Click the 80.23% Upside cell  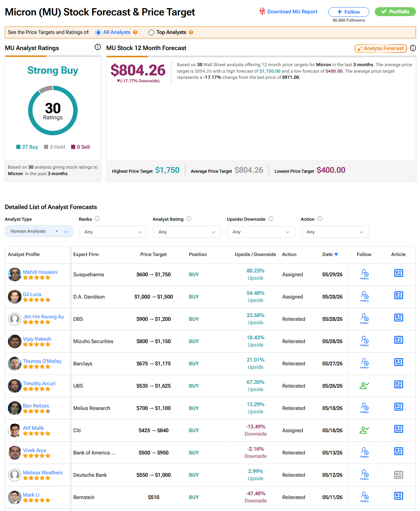pos(256,274)
